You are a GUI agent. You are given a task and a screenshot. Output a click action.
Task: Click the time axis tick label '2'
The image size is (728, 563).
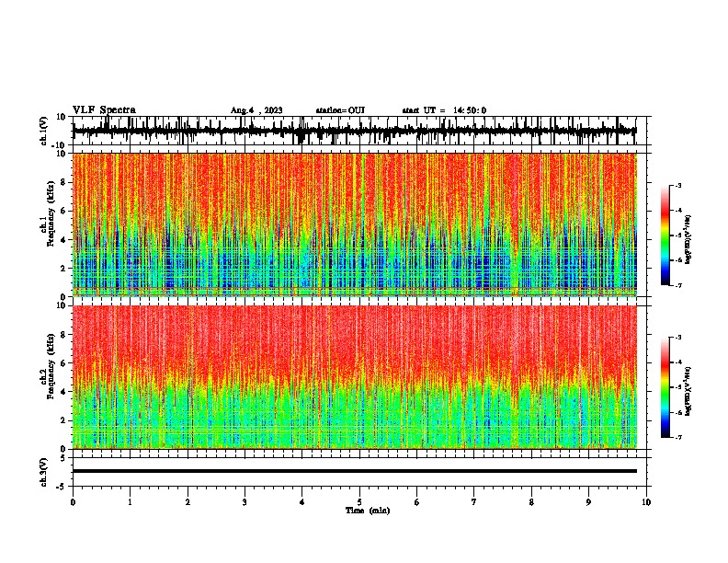(188, 502)
